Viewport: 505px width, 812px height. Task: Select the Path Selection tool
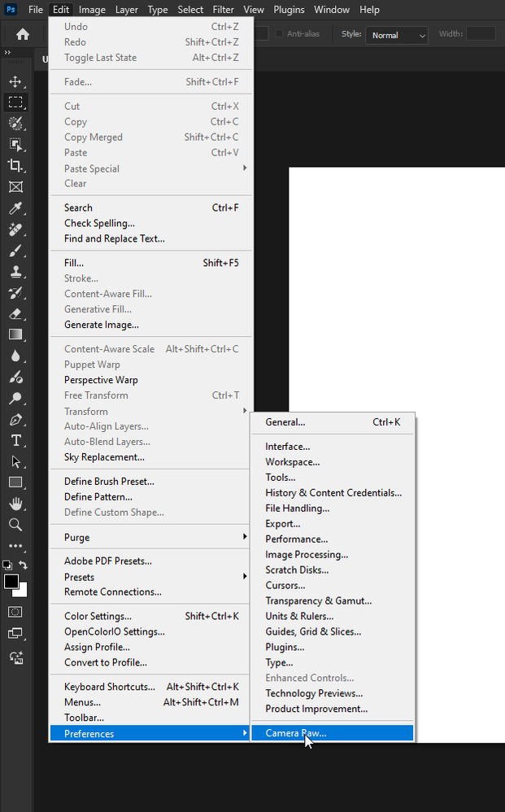(15, 461)
